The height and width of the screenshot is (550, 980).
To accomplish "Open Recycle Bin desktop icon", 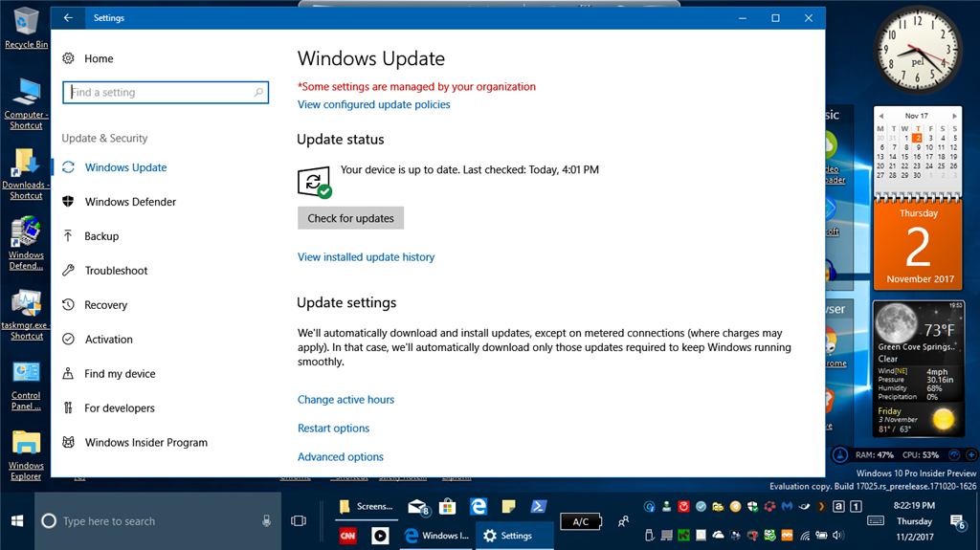I will (x=26, y=27).
